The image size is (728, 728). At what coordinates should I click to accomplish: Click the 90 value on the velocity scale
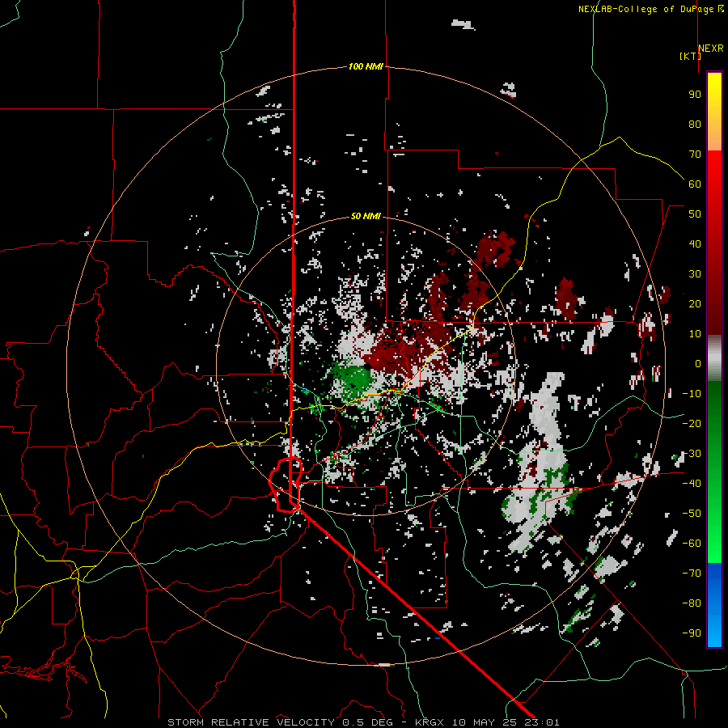pyautogui.click(x=695, y=95)
